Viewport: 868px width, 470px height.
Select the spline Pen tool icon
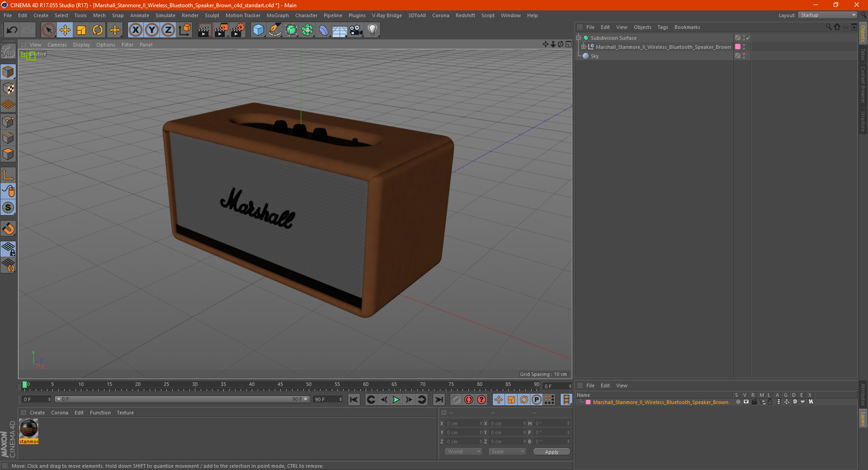coord(274,30)
